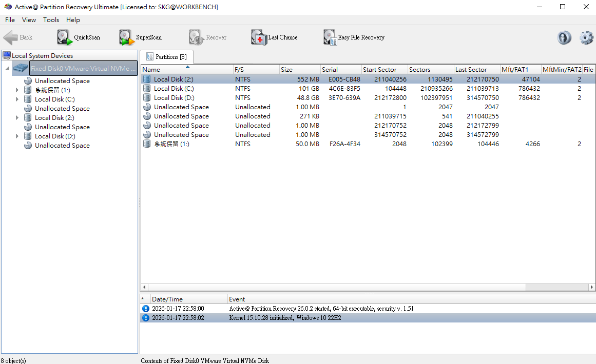Select 系統保留 (1:) in device tree
The width and height of the screenshot is (596, 364).
[52, 90]
